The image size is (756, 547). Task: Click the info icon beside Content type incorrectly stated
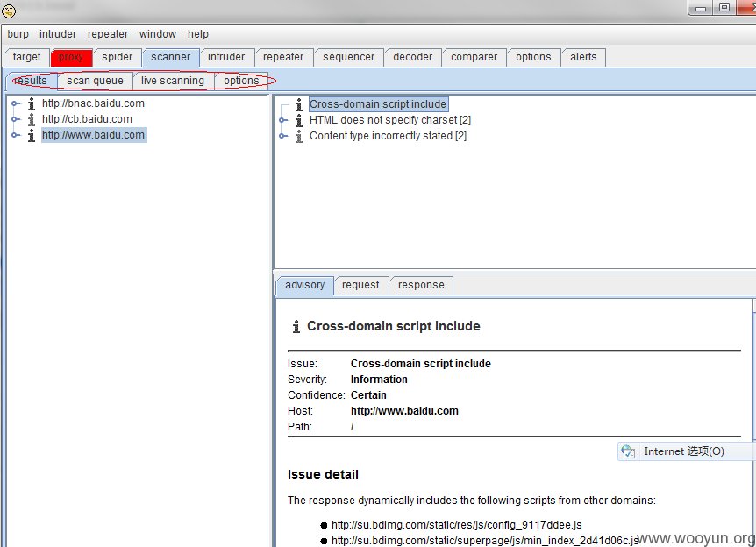click(x=299, y=137)
